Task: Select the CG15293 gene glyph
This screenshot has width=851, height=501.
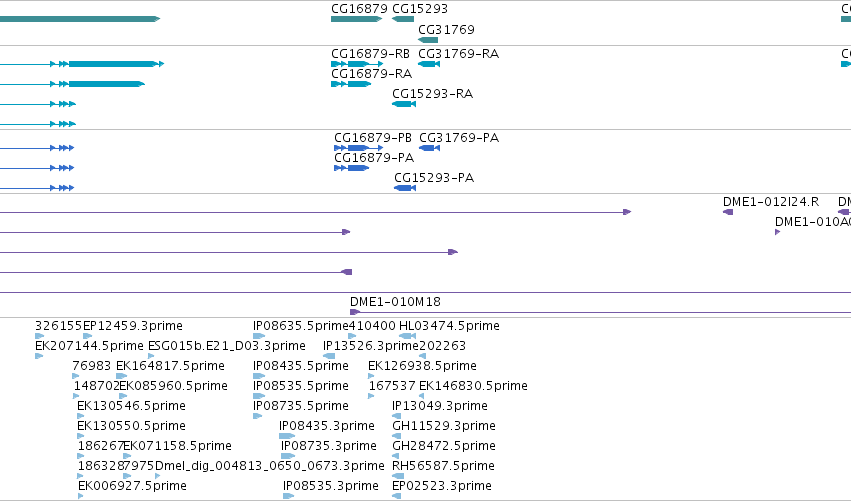Action: point(403,19)
